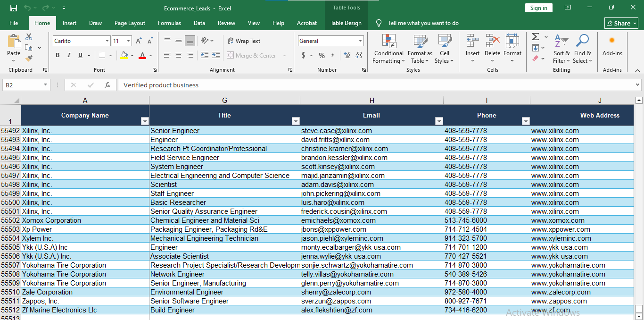Click the vertical scrollbar up arrow

(639, 100)
